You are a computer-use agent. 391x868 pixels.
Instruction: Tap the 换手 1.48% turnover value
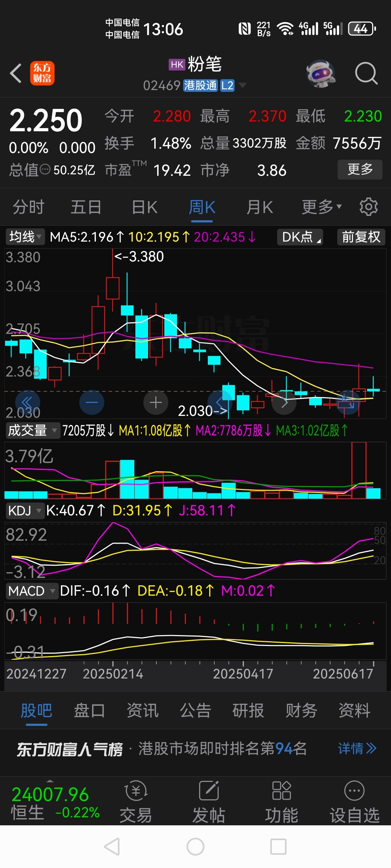pos(171,144)
